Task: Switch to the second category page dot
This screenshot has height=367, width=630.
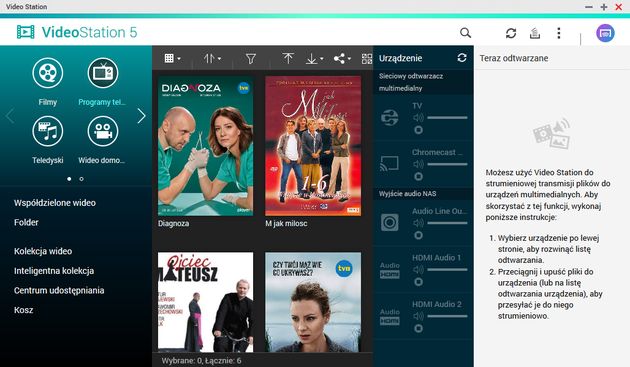Action: click(82, 179)
